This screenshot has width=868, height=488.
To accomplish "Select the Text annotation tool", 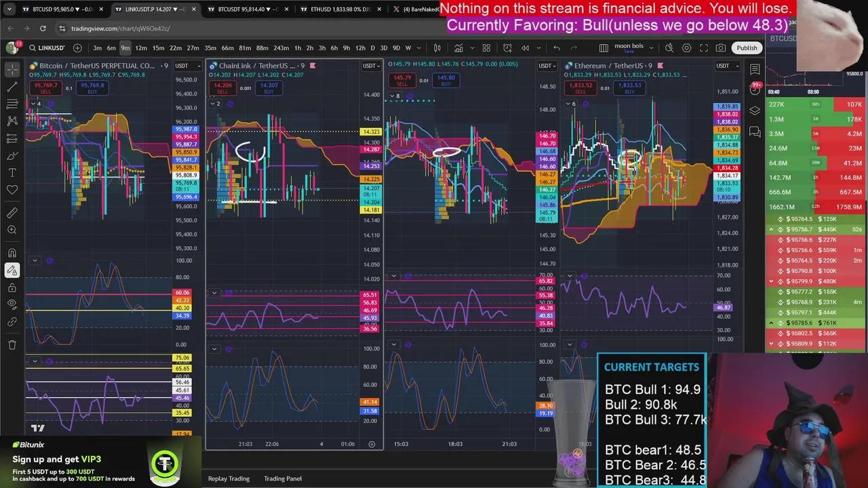I will click(12, 173).
